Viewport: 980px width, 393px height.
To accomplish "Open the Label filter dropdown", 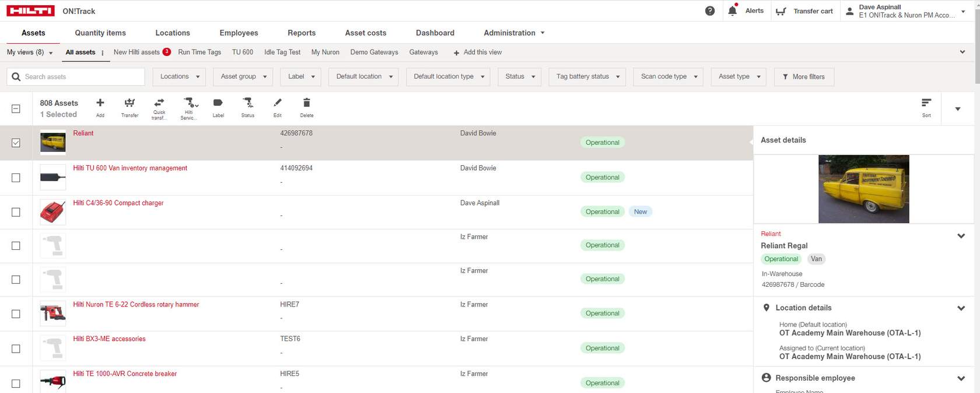I will [301, 76].
